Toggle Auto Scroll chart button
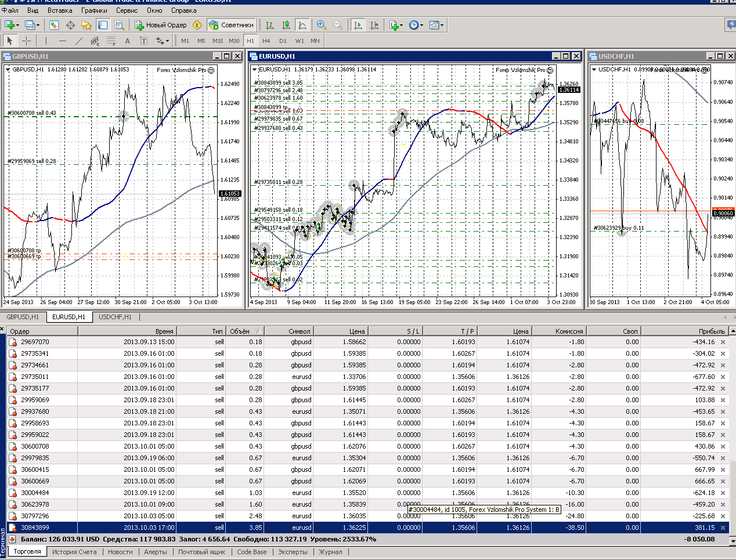This screenshot has height=560, width=736. (x=358, y=25)
